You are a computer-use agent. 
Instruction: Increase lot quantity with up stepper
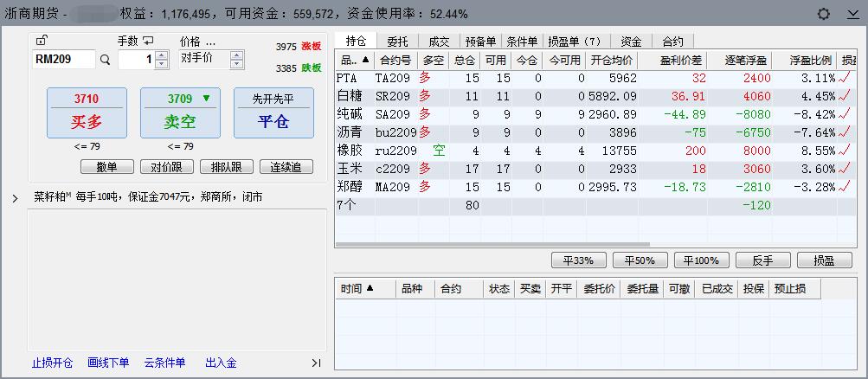coord(161,55)
